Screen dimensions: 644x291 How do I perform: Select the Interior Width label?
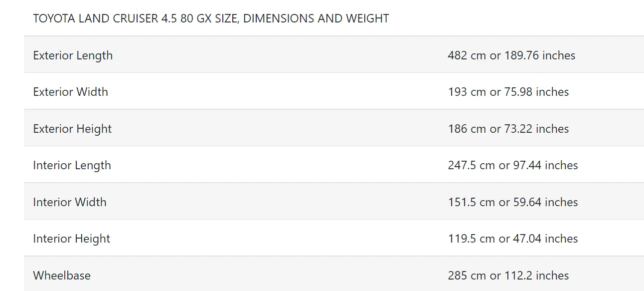(70, 202)
